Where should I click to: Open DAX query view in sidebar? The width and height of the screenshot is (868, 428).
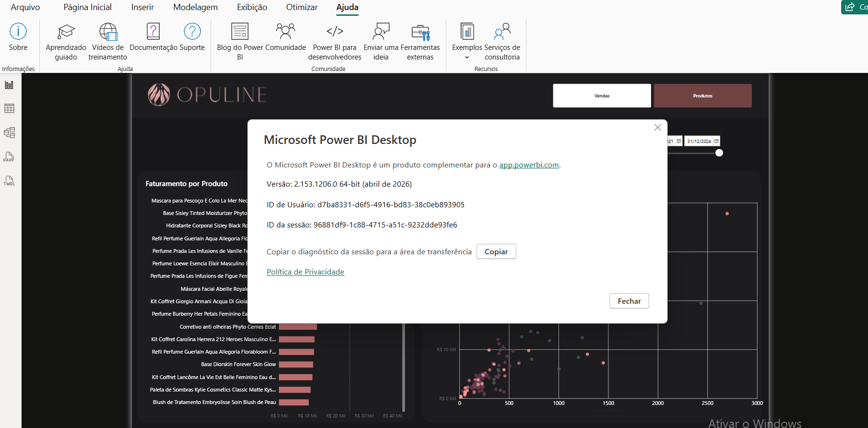9,157
